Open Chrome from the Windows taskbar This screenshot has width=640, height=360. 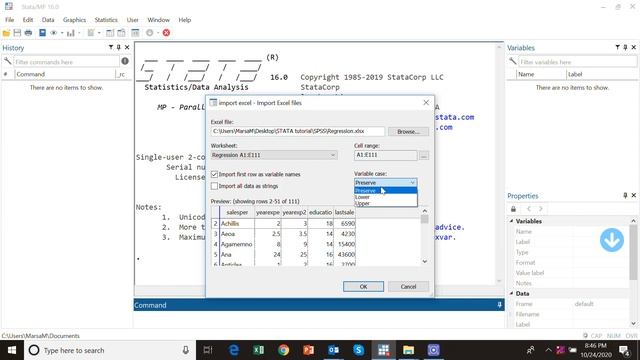point(284,350)
